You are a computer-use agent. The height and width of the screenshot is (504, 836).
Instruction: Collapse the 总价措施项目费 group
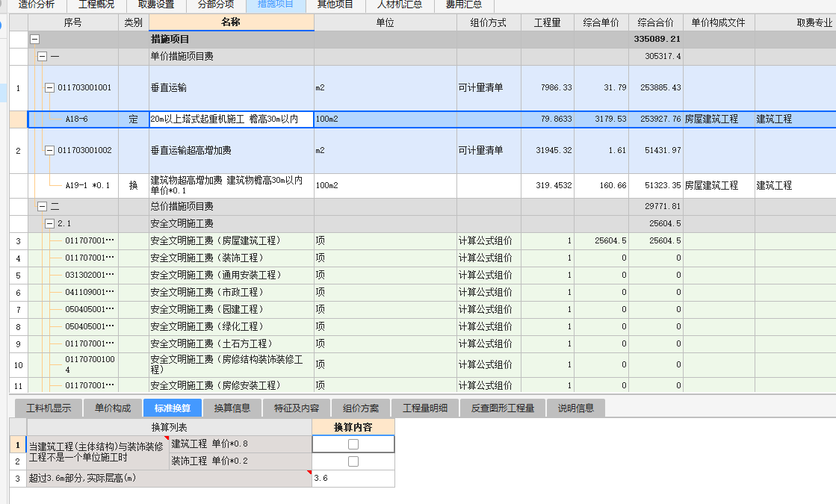tap(42, 206)
